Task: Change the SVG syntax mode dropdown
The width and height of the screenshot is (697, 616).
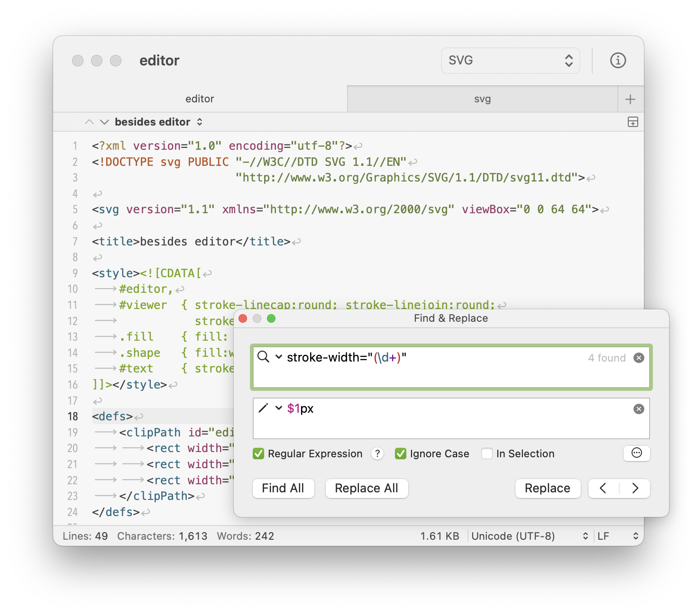Action: [x=510, y=60]
